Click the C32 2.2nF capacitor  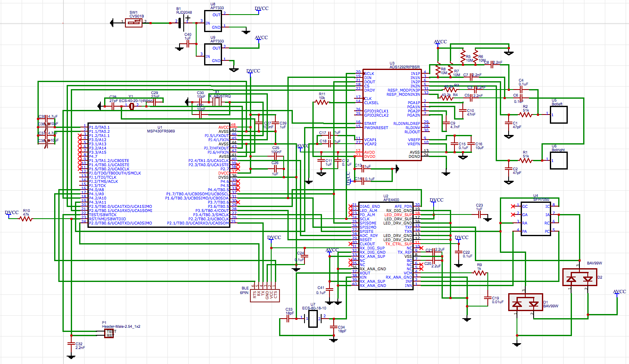(71, 344)
